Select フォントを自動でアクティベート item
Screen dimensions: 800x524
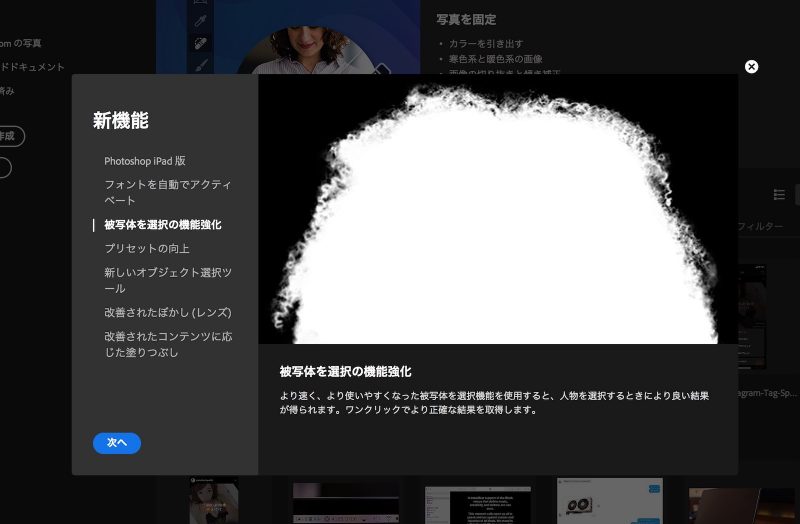tap(168, 192)
